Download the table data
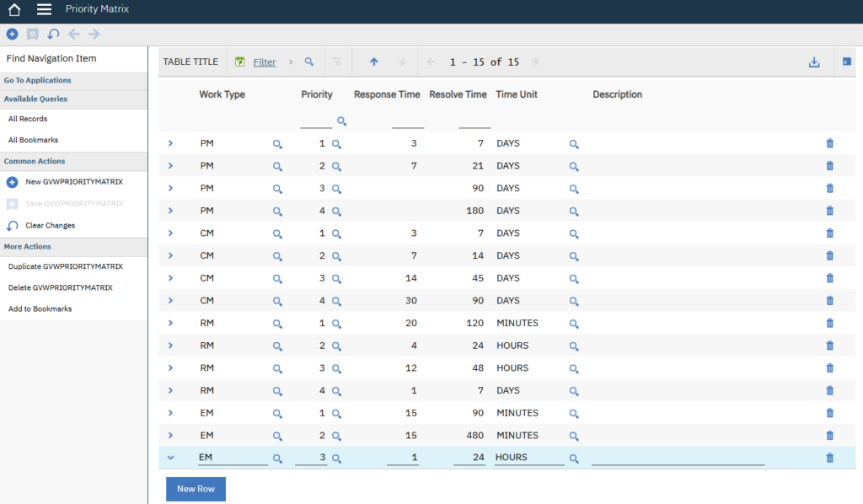The width and height of the screenshot is (863, 504). (x=814, y=62)
